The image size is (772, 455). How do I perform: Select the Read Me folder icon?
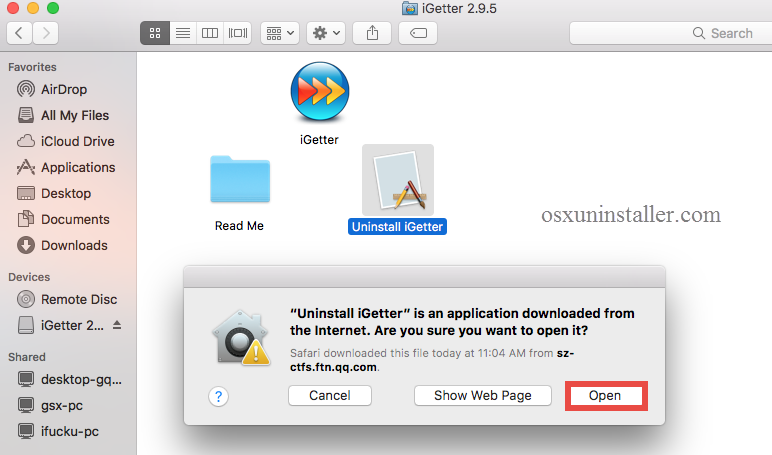pos(240,179)
